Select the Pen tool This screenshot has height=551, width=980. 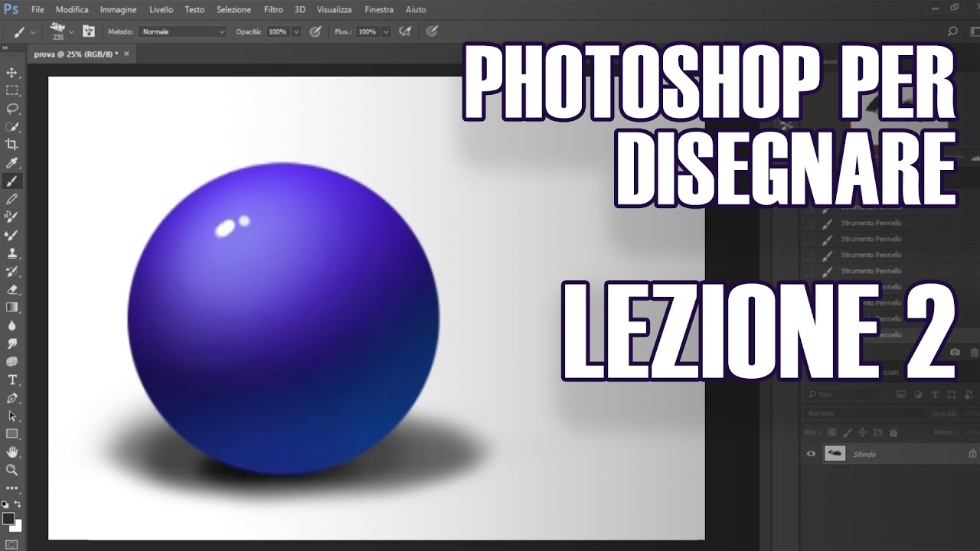click(12, 398)
